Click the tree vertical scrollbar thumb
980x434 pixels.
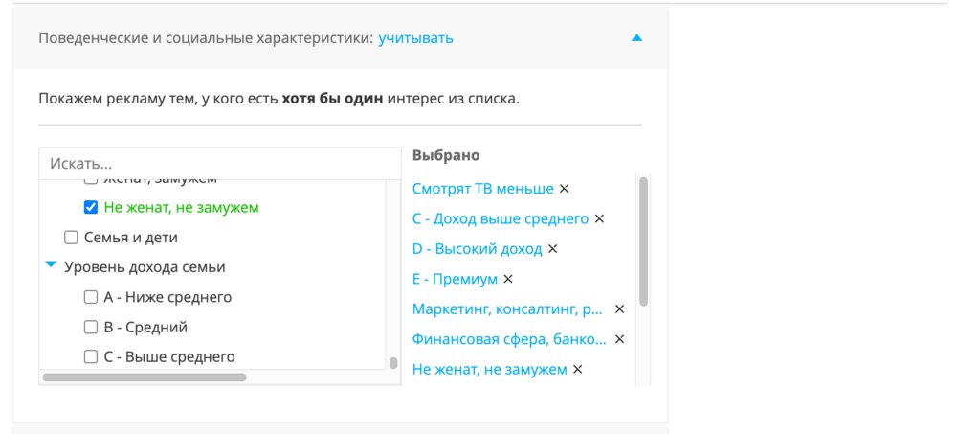393,363
